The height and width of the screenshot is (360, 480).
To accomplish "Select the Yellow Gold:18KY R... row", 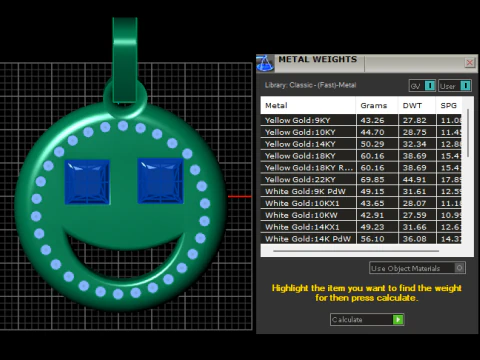I will [x=361, y=168].
